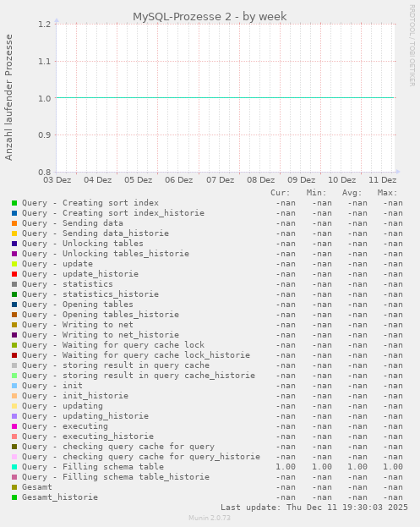
Task: Click the legend text 'Query - Writing to net_historie'
Action: coord(101,335)
